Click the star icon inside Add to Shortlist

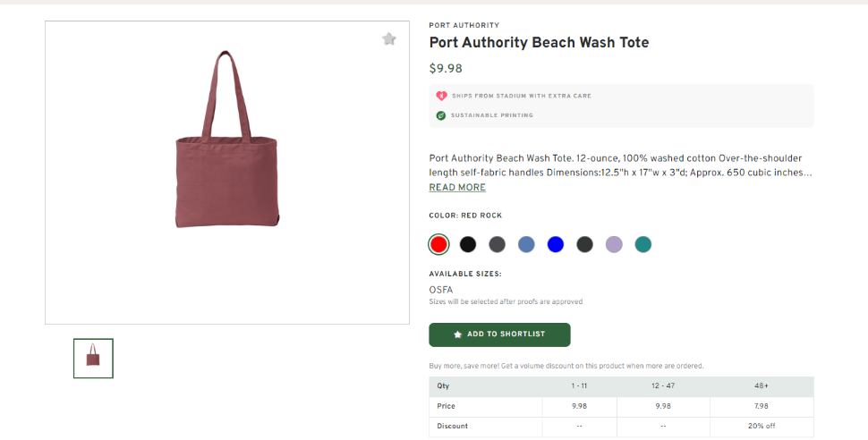tap(457, 334)
